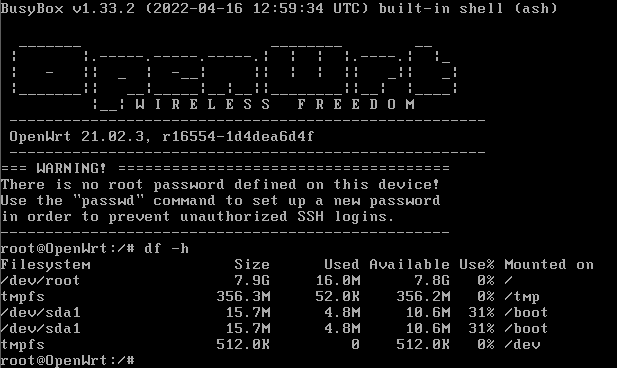
Task: Click the 'Available' column header
Action: [409, 264]
